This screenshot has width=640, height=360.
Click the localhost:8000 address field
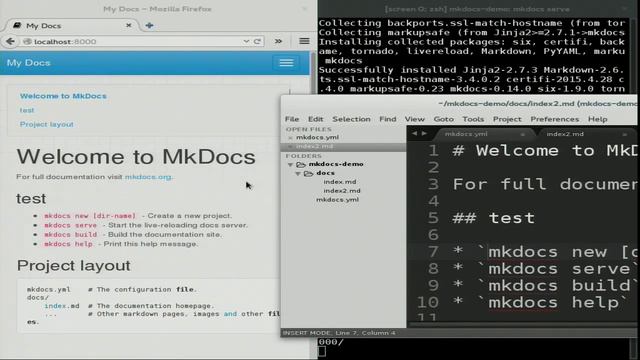(x=133, y=41)
